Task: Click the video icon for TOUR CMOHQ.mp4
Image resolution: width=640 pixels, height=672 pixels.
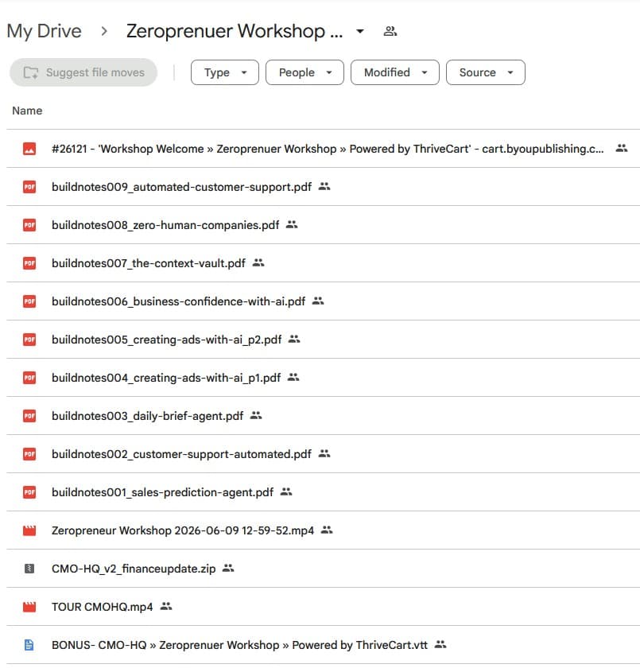Action: (29, 607)
